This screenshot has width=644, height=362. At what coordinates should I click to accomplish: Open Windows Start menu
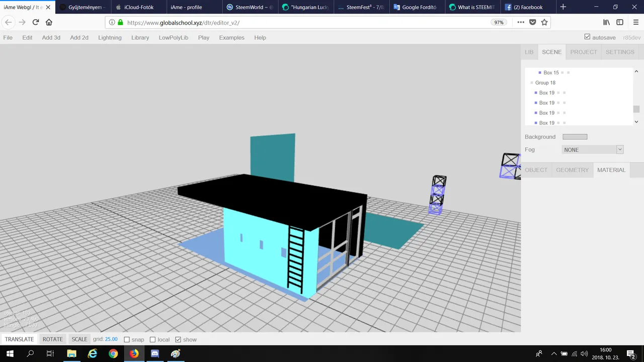[10, 353]
